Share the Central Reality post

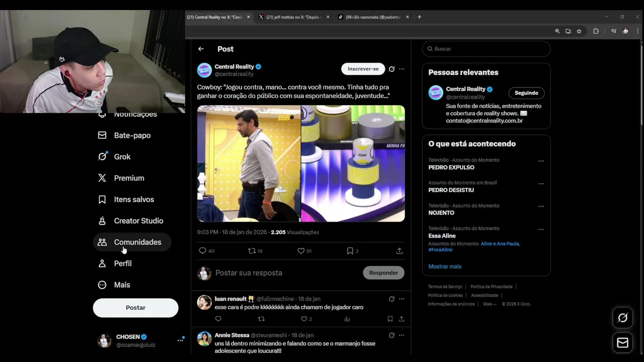click(x=399, y=251)
